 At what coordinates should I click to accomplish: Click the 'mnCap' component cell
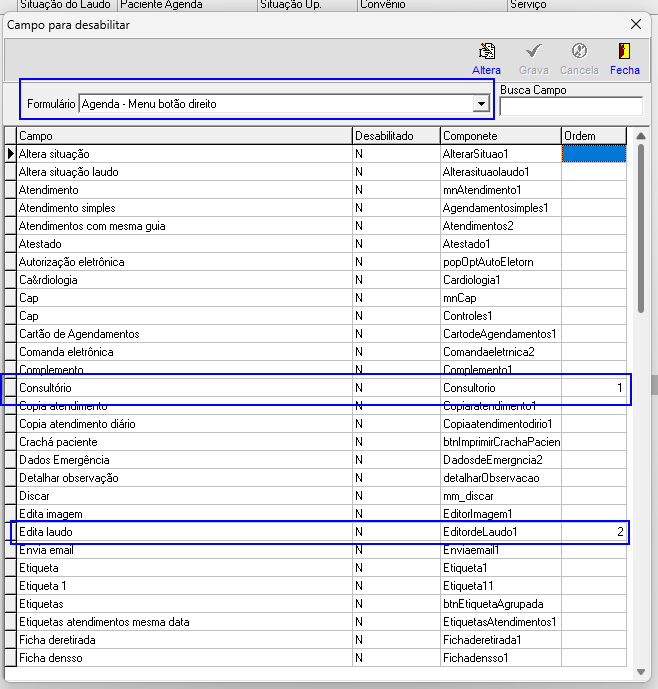coord(501,298)
